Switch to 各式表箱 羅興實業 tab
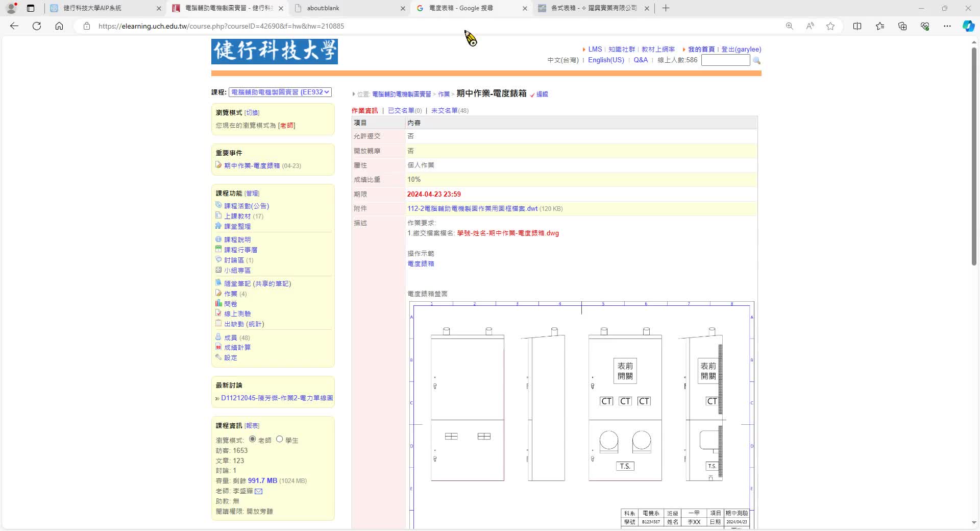The height and width of the screenshot is (531, 980). click(x=594, y=8)
